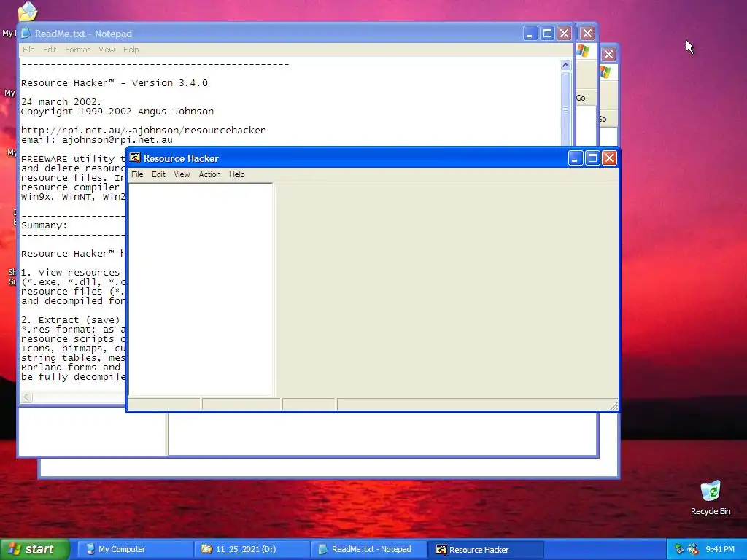This screenshot has width=747, height=560.
Task: Click the folder icon at desktop top-left
Action: [28, 12]
